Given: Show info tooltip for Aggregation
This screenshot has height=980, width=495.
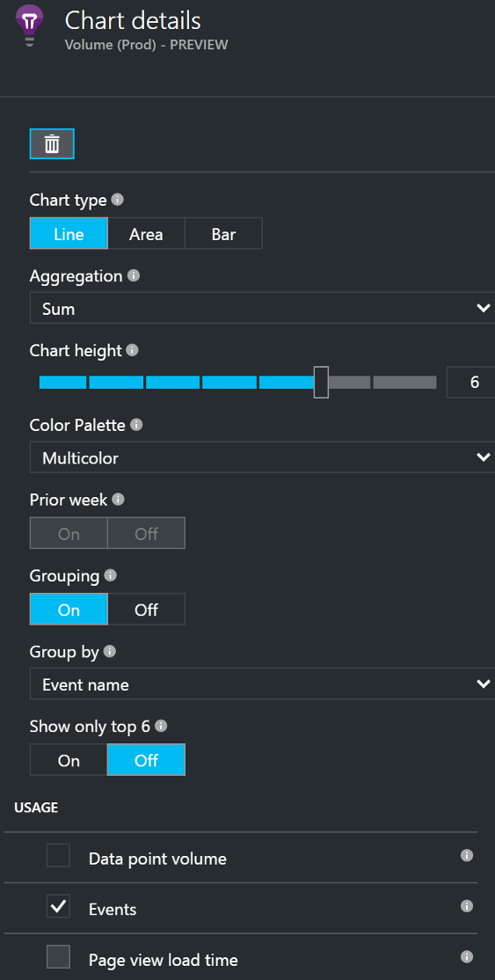Looking at the screenshot, I should tap(133, 275).
